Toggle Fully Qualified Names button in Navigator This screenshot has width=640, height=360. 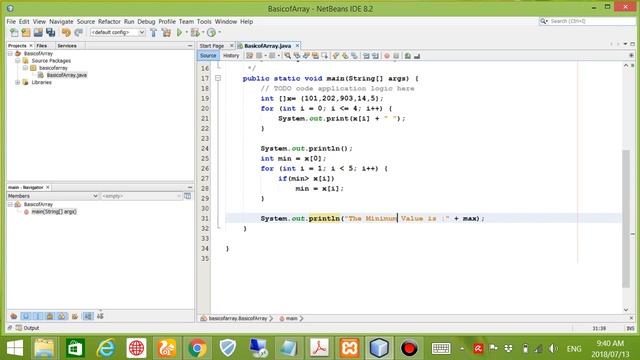[x=75, y=316]
